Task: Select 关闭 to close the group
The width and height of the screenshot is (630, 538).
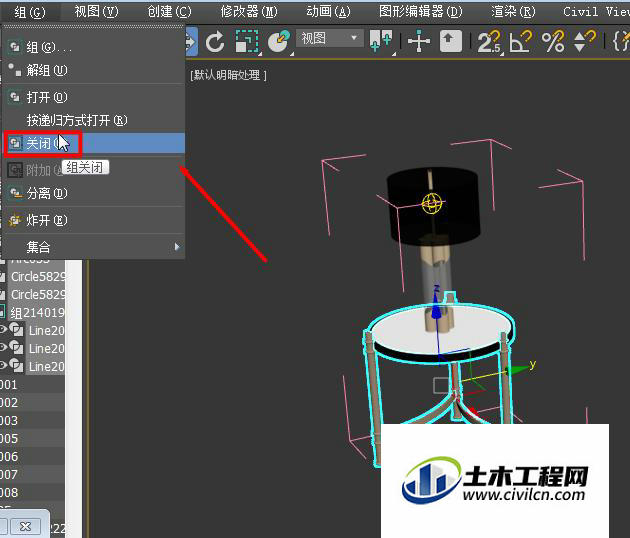Action: (x=94, y=143)
